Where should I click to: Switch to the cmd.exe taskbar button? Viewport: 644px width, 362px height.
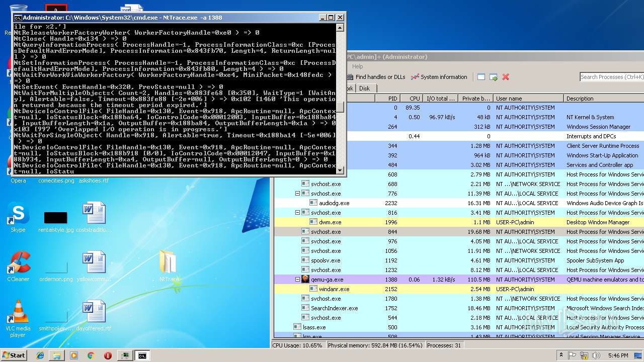[x=142, y=355]
